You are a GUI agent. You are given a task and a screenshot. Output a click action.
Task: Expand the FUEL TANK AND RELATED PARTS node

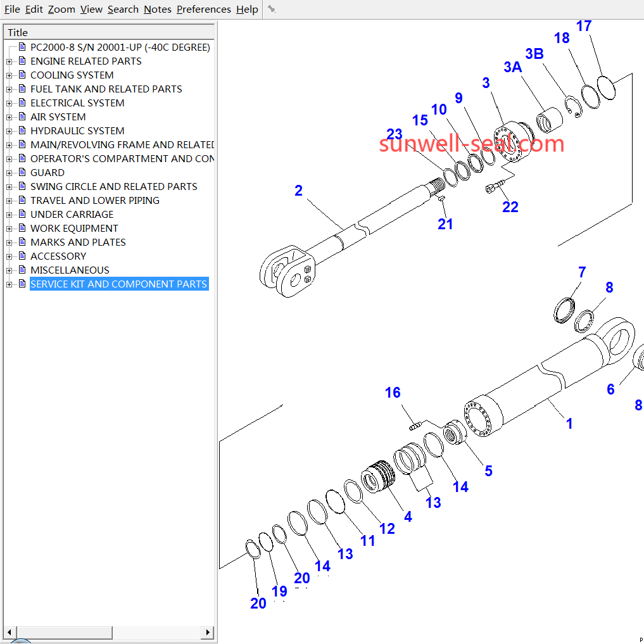[9, 89]
